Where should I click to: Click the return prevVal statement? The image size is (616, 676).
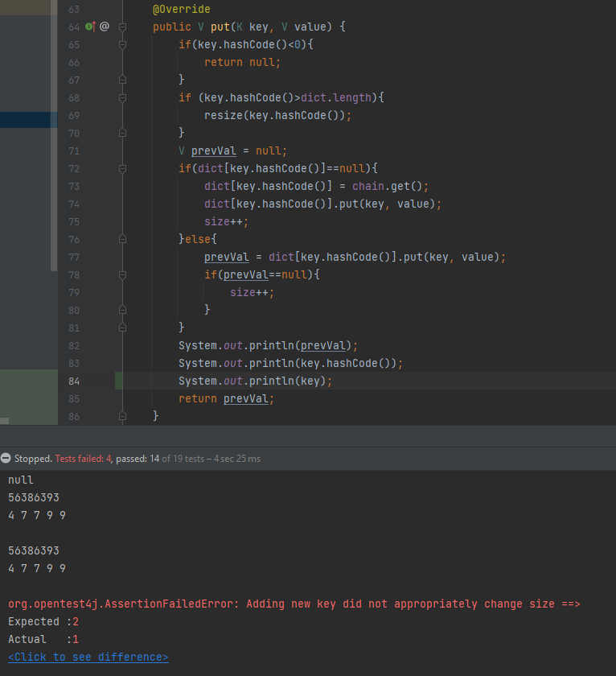coord(226,398)
